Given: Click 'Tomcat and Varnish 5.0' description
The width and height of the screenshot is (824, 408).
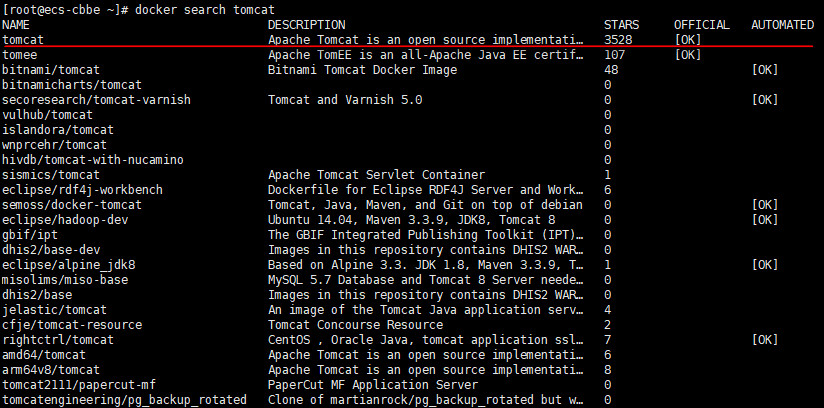Looking at the screenshot, I should (x=345, y=100).
